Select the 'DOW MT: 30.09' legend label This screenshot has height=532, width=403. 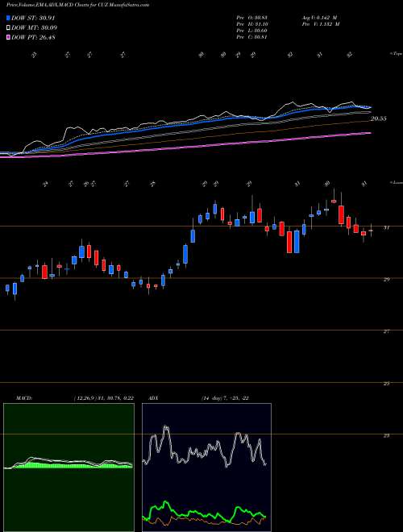34,28
